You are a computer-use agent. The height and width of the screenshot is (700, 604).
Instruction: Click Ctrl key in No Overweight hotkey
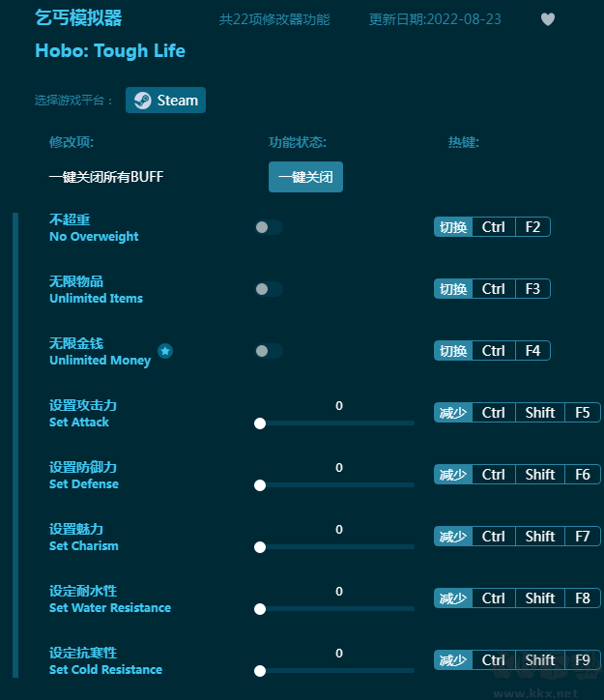tap(494, 227)
